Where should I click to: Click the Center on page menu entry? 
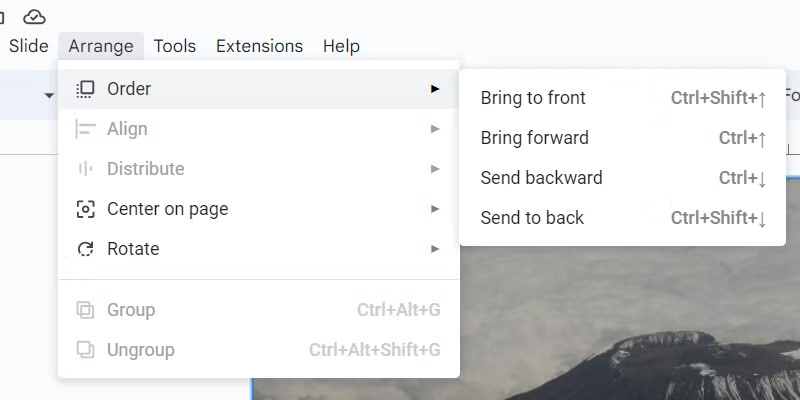167,209
